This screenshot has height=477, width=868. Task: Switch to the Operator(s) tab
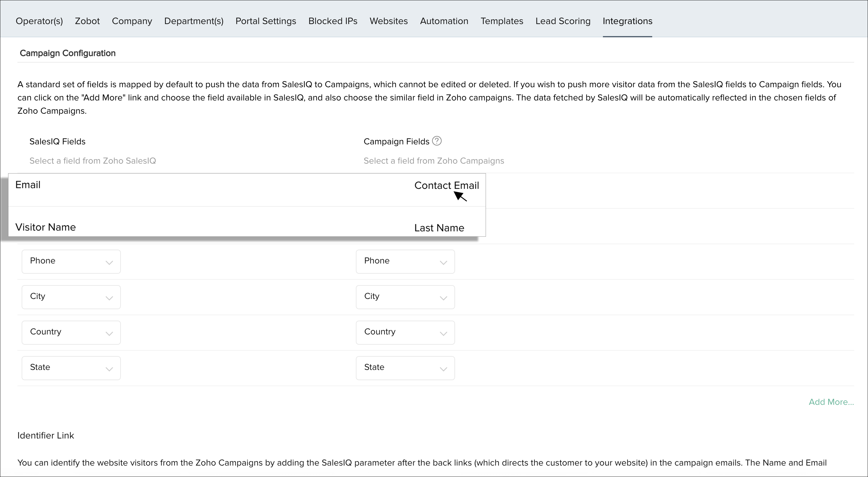(39, 21)
